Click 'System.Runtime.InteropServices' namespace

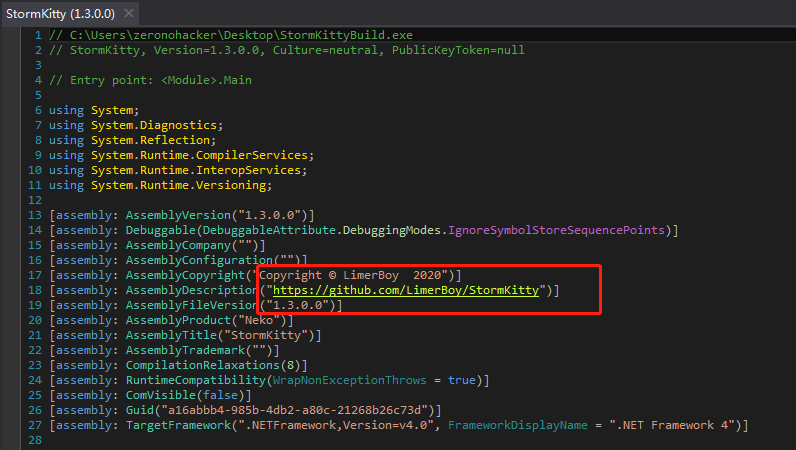tap(196, 170)
